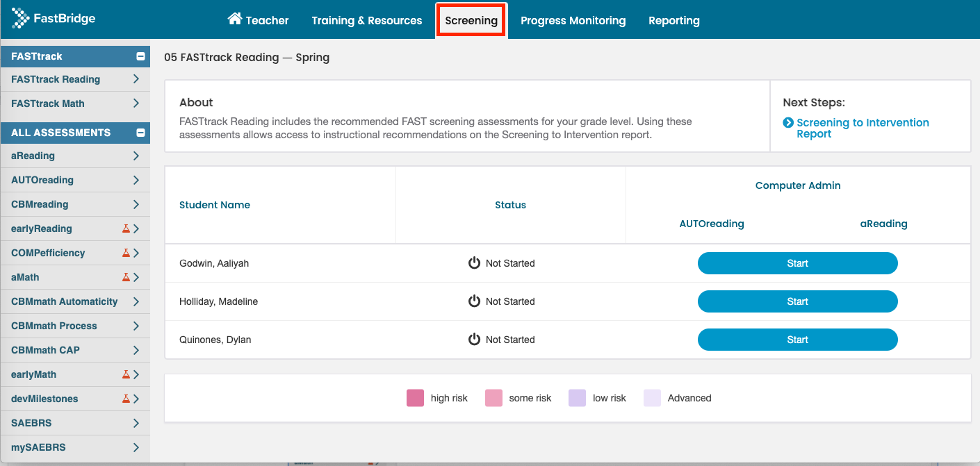Click the arrow icon beside Screening to Intervention

(x=788, y=123)
